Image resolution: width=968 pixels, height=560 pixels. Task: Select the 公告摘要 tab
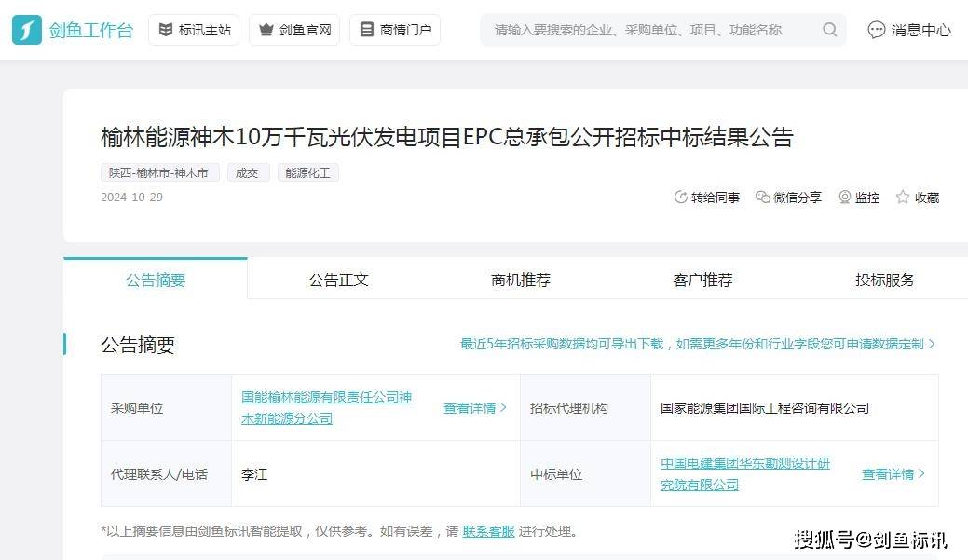[156, 280]
